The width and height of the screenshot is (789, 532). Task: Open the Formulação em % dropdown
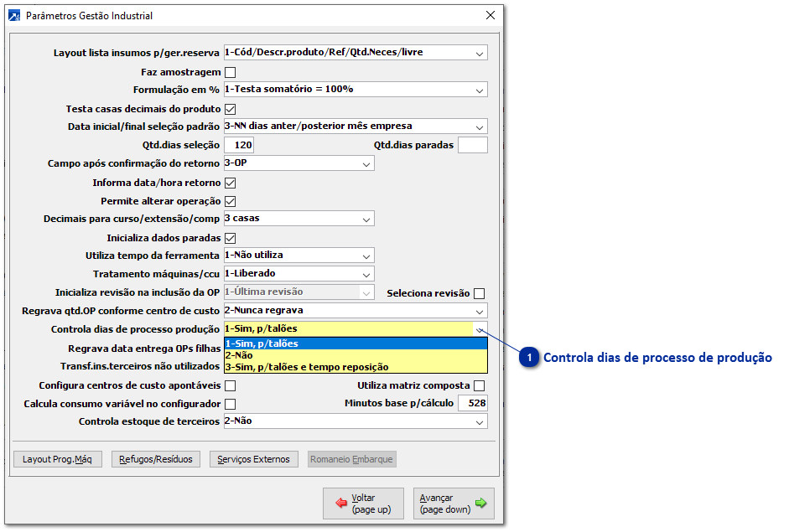(478, 90)
